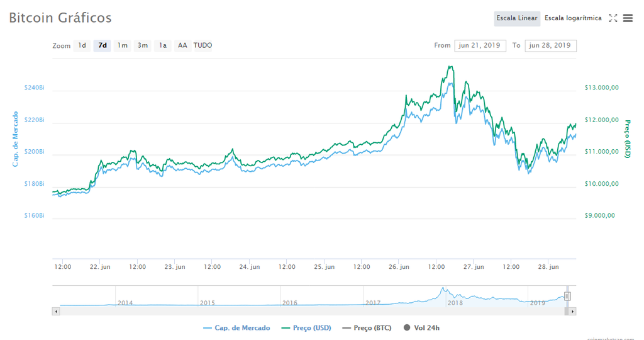The height and width of the screenshot is (340, 644).
Task: Toggle Preço (BTC) series in legend
Action: click(x=367, y=328)
